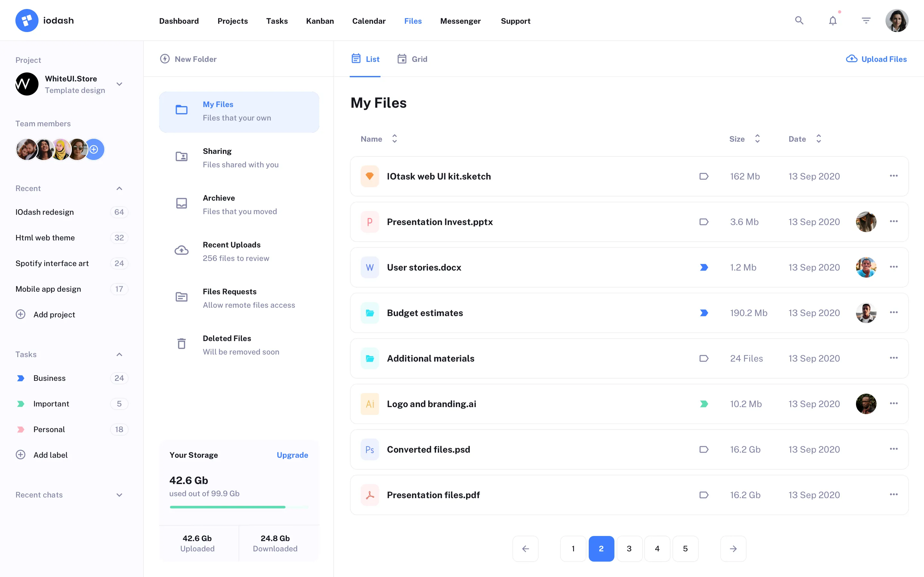The height and width of the screenshot is (577, 924).
Task: Go to page 4 in pagination
Action: point(657,548)
